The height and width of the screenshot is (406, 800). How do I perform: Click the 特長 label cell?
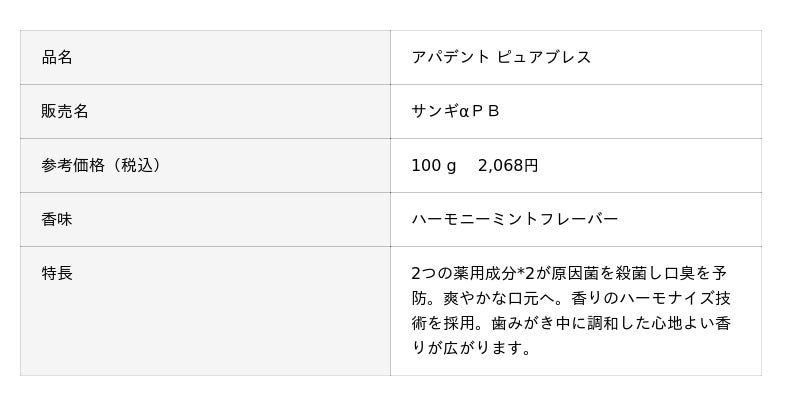pos(57,273)
